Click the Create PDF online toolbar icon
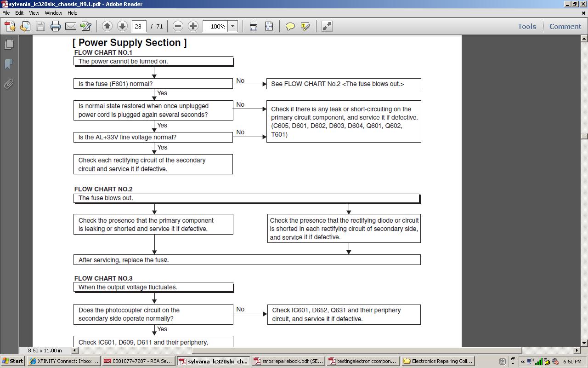The width and height of the screenshot is (588, 368). 10,26
